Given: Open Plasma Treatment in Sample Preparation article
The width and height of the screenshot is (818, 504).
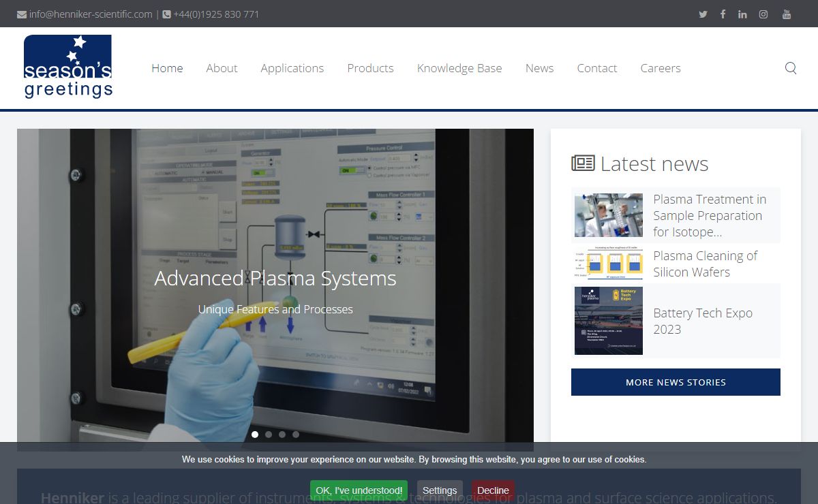Looking at the screenshot, I should (x=710, y=215).
